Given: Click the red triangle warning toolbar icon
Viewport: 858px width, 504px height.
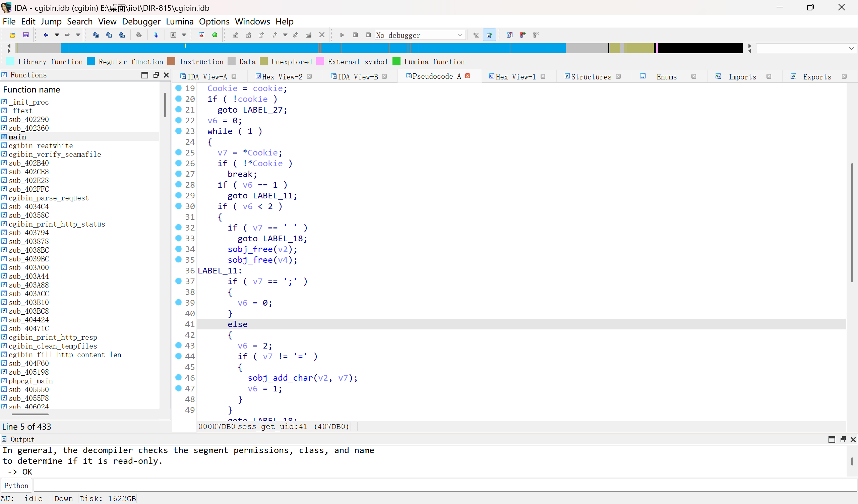Looking at the screenshot, I should click(201, 35).
